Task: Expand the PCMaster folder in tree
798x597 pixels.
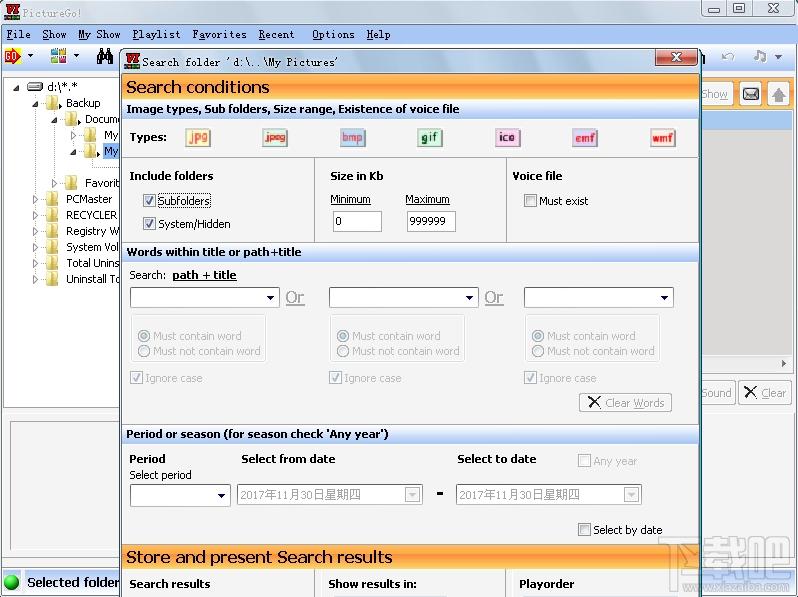Action: click(35, 199)
